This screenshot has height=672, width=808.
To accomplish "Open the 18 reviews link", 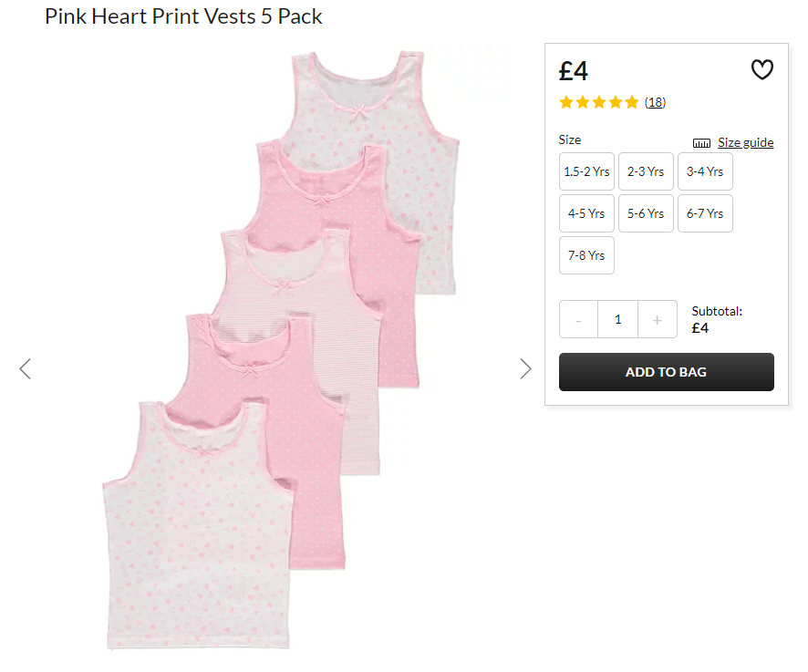I will [655, 102].
